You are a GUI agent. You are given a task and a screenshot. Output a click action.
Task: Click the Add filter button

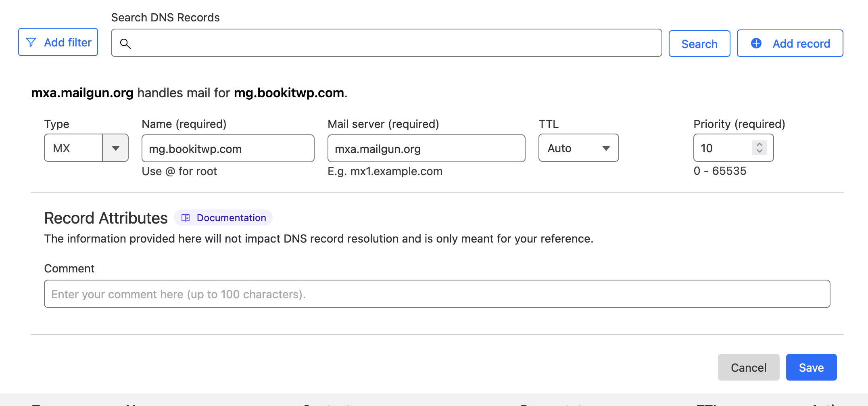tap(58, 42)
